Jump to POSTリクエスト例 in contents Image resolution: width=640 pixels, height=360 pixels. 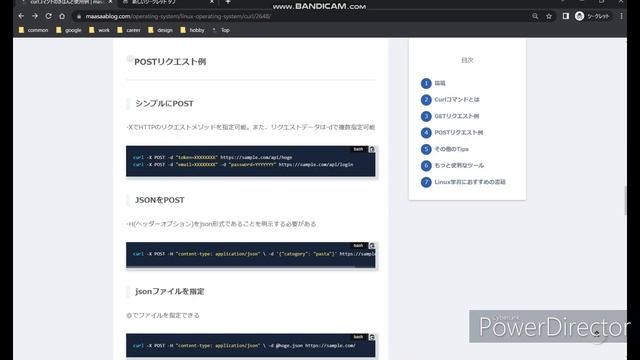(452, 133)
